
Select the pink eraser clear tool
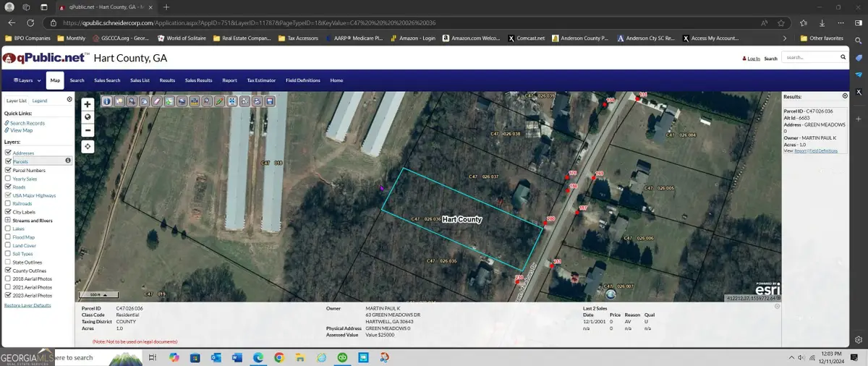point(156,102)
